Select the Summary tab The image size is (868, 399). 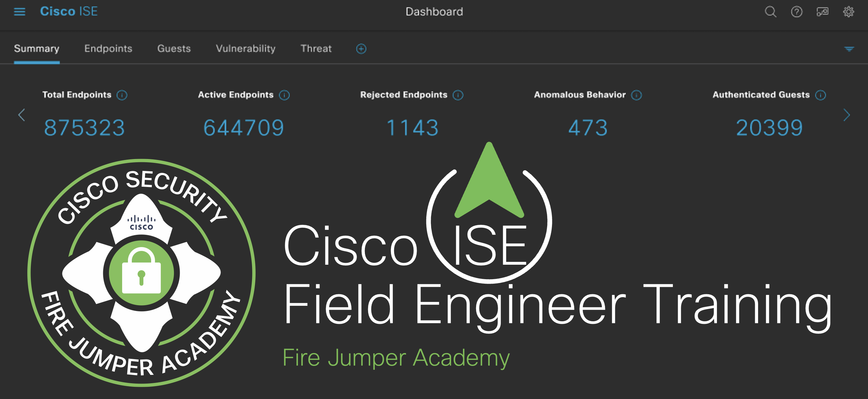tap(37, 49)
